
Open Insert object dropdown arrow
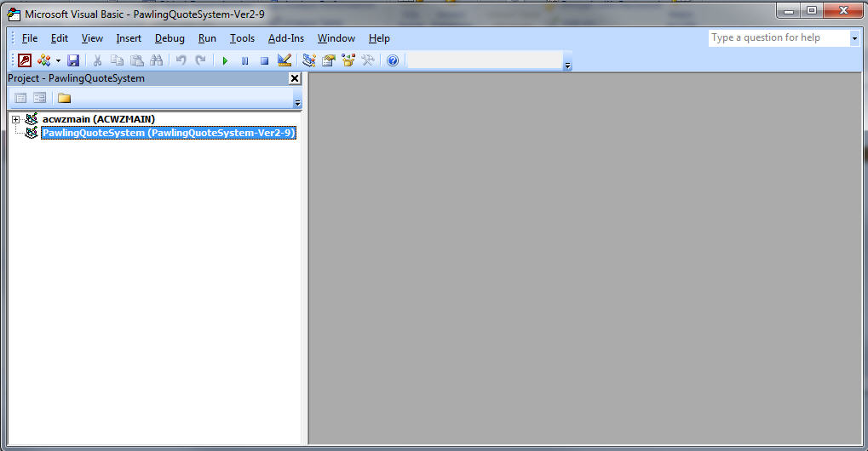(58, 60)
